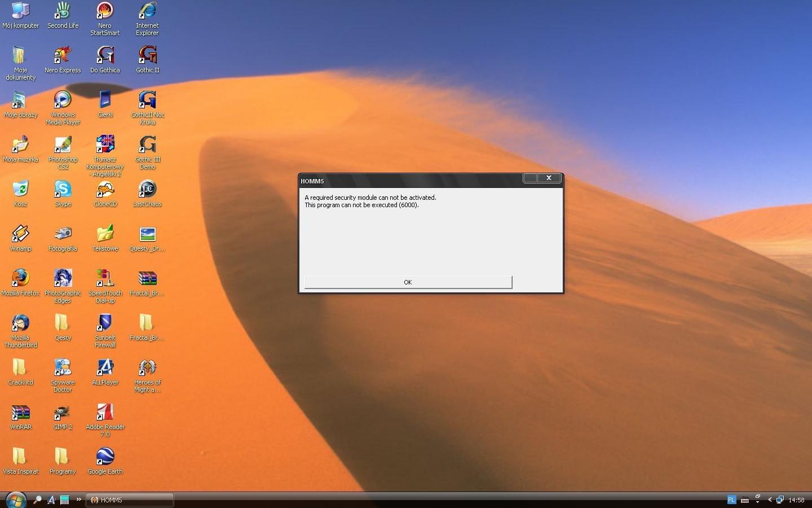This screenshot has height=508, width=812.
Task: Select the Moje dokumenty folder icon
Action: (x=20, y=63)
